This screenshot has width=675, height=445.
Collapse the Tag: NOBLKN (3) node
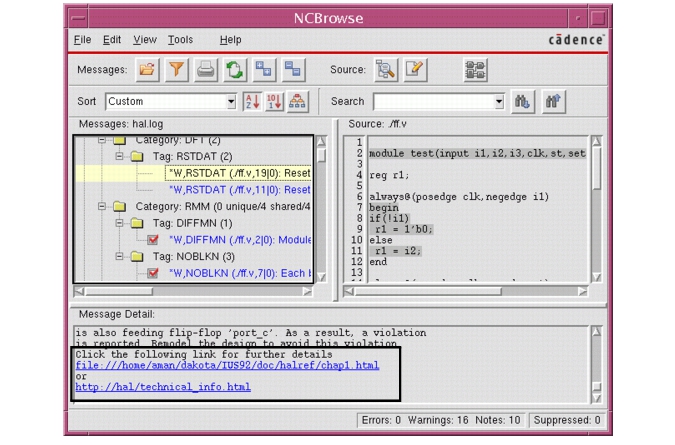click(119, 256)
